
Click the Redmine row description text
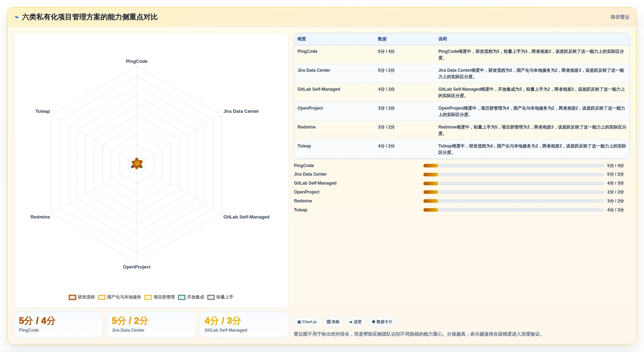pos(532,130)
